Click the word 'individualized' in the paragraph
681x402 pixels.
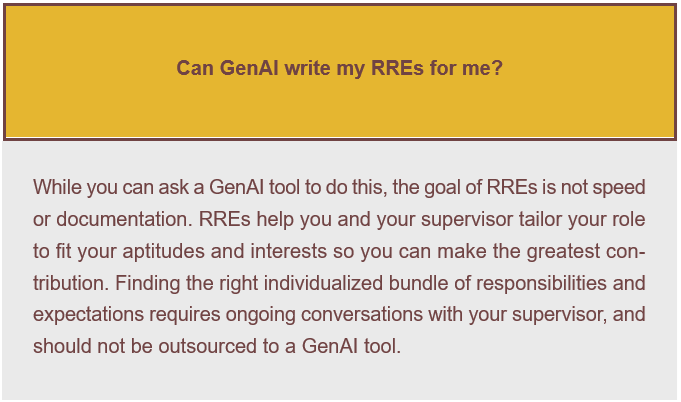(323, 283)
